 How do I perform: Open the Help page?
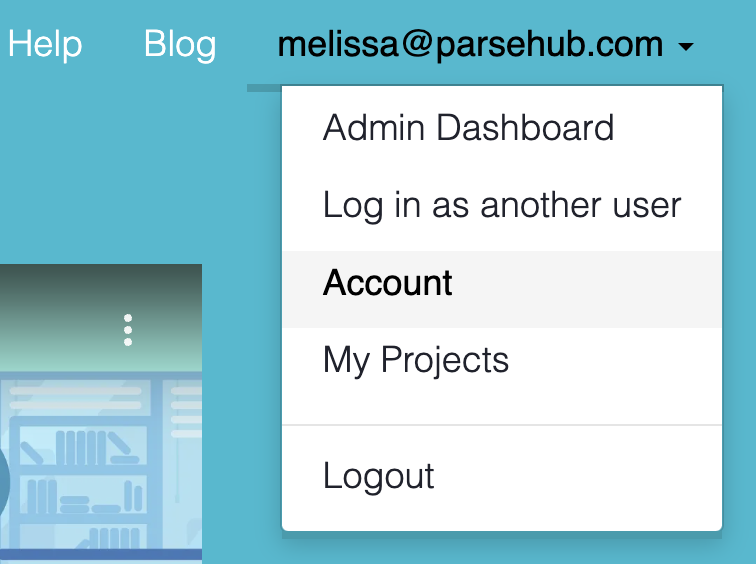[x=45, y=45]
